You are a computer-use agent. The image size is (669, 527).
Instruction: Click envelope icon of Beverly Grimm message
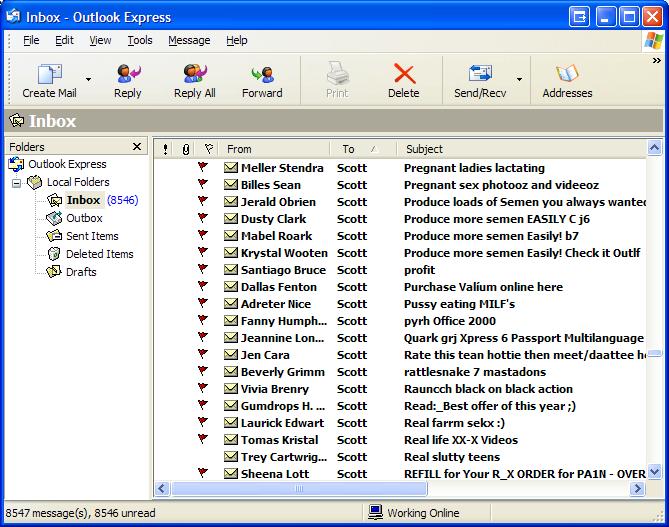[x=231, y=372]
